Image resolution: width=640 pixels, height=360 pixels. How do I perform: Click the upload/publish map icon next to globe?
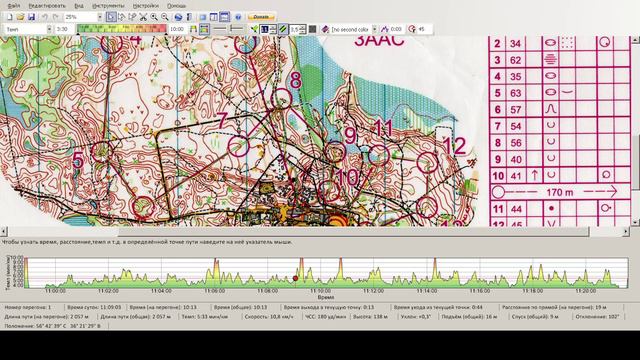[189, 17]
